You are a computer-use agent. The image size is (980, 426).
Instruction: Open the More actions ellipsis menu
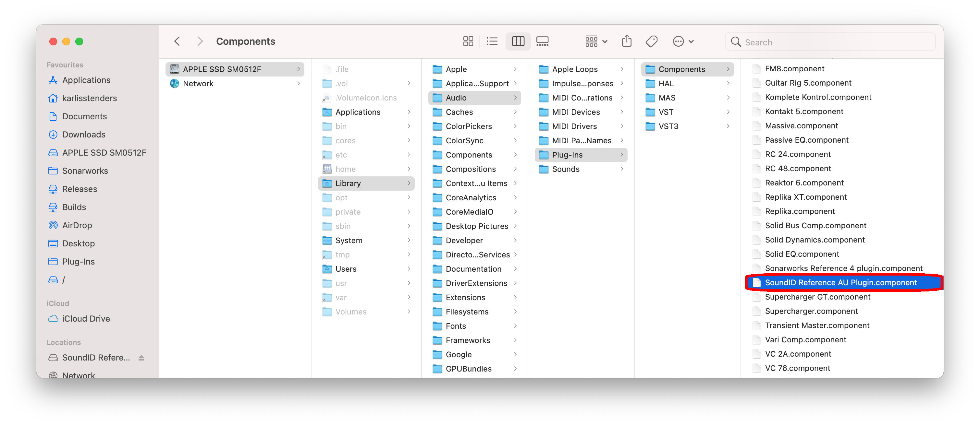(x=683, y=41)
